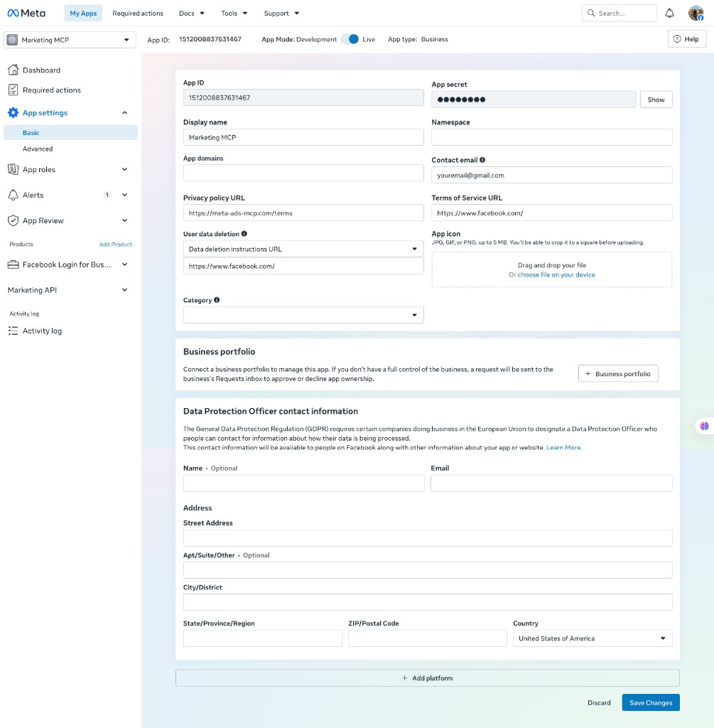The width and height of the screenshot is (714, 728).
Task: Collapse App settings section
Action: click(x=124, y=113)
